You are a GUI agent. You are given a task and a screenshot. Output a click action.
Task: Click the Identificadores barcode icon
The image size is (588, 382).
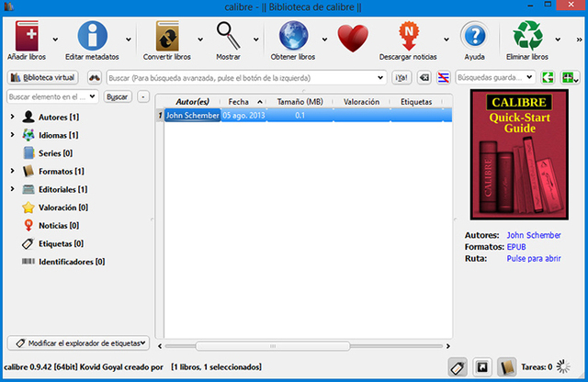tap(28, 262)
